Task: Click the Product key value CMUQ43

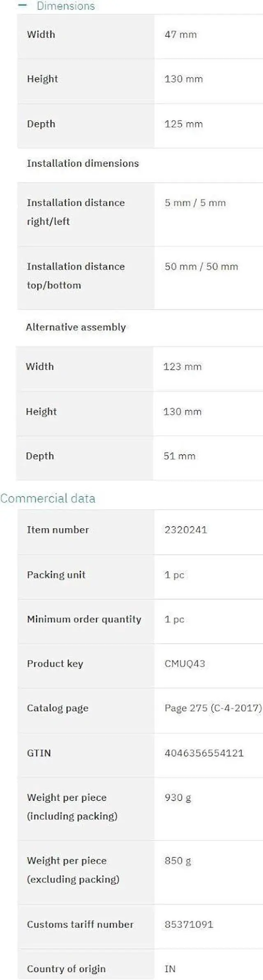Action: coord(185,663)
